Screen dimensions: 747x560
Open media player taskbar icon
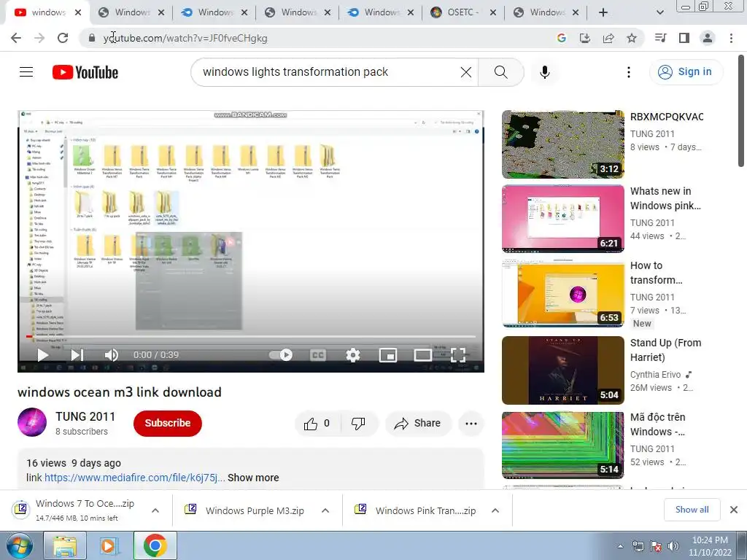109,545
